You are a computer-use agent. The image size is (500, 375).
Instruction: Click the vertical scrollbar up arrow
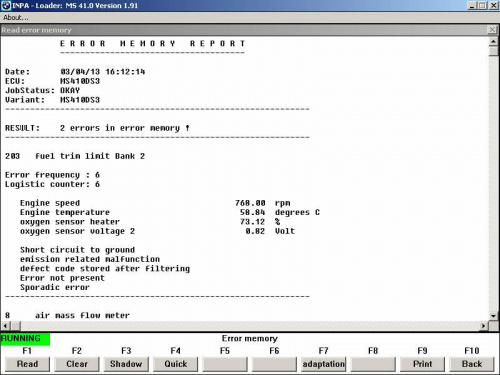493,42
